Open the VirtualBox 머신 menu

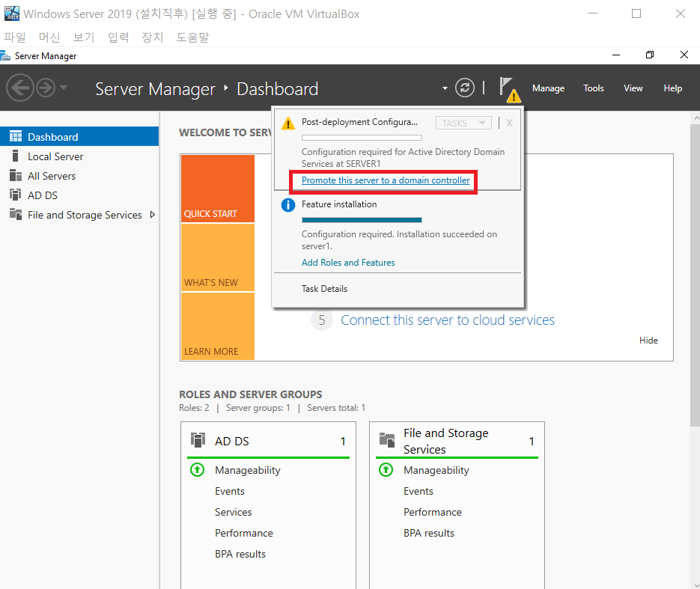point(49,37)
